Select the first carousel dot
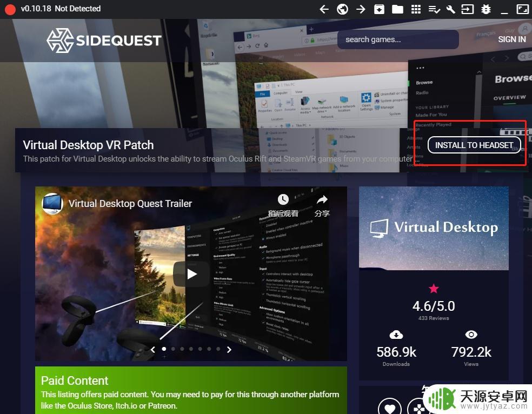 pyautogui.click(x=164, y=349)
